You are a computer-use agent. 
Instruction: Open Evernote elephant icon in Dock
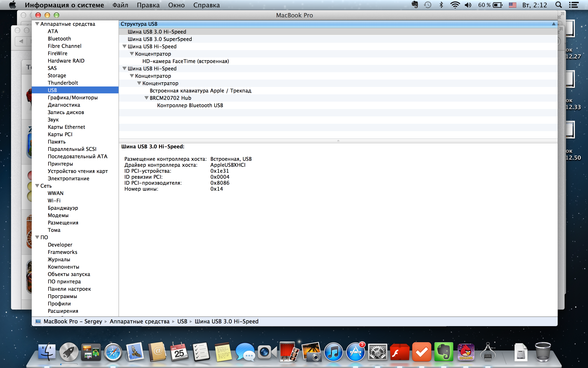tap(444, 352)
